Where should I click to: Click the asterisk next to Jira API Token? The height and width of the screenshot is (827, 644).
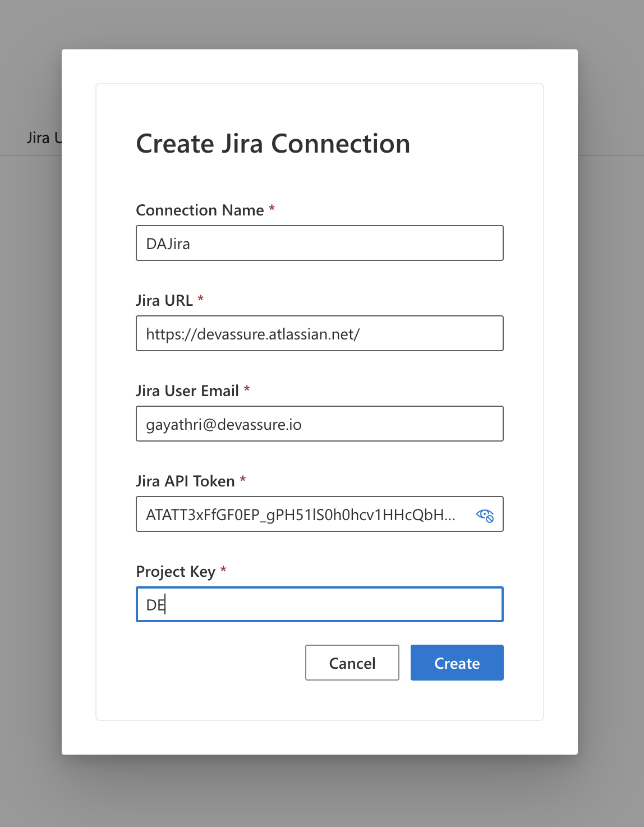pos(243,480)
